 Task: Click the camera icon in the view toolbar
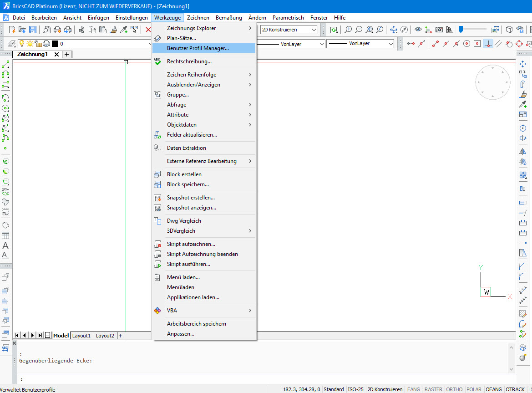tap(439, 30)
